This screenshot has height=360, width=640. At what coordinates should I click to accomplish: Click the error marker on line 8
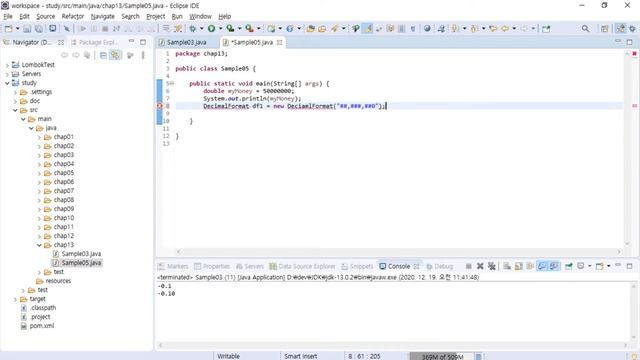click(160, 106)
